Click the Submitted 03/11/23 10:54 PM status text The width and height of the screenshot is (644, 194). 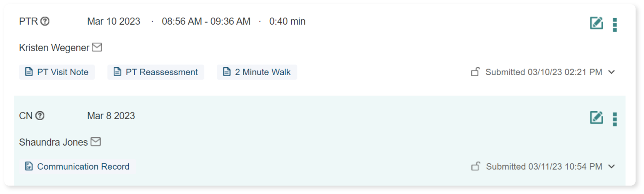(x=544, y=167)
